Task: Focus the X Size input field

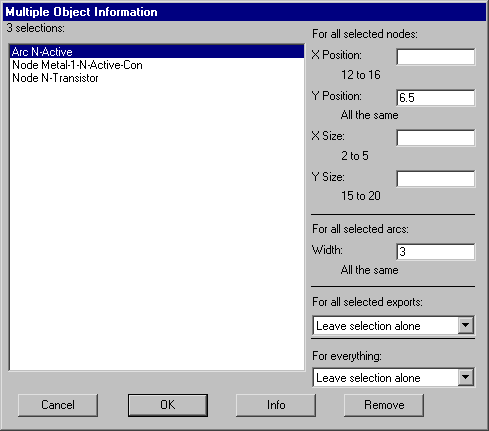Action: [x=436, y=138]
